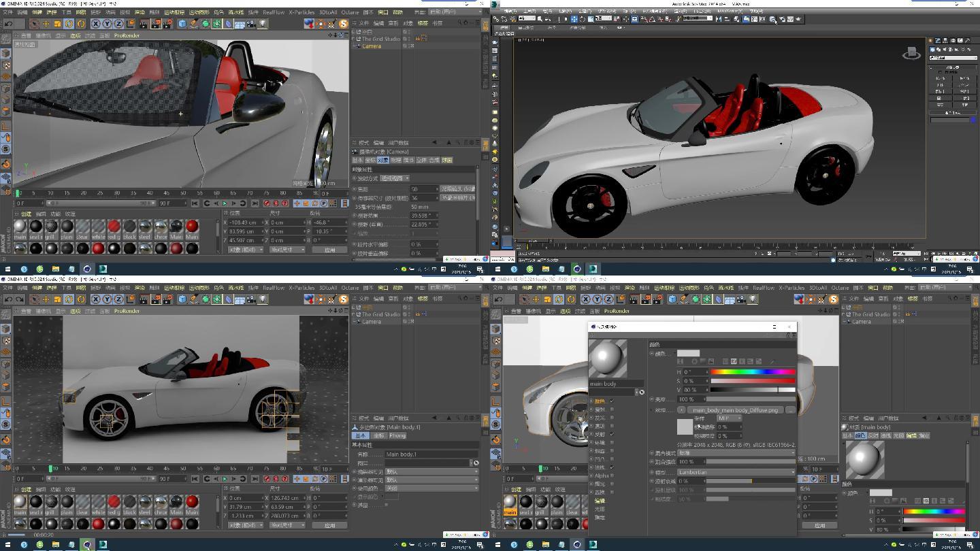The width and height of the screenshot is (980, 551).
Task: Open RealFlow menu in top-left Cinema 4D
Action: (x=274, y=12)
